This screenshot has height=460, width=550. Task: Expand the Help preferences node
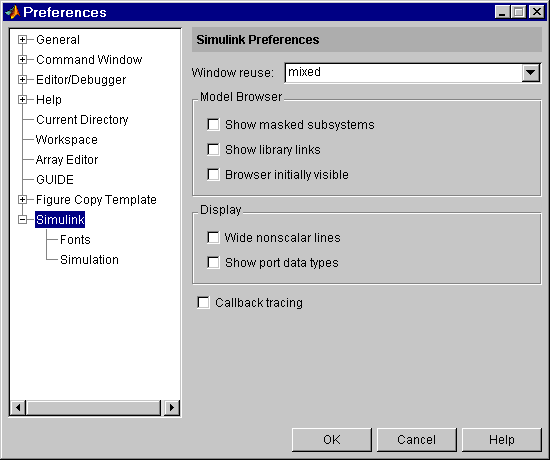click(x=22, y=100)
